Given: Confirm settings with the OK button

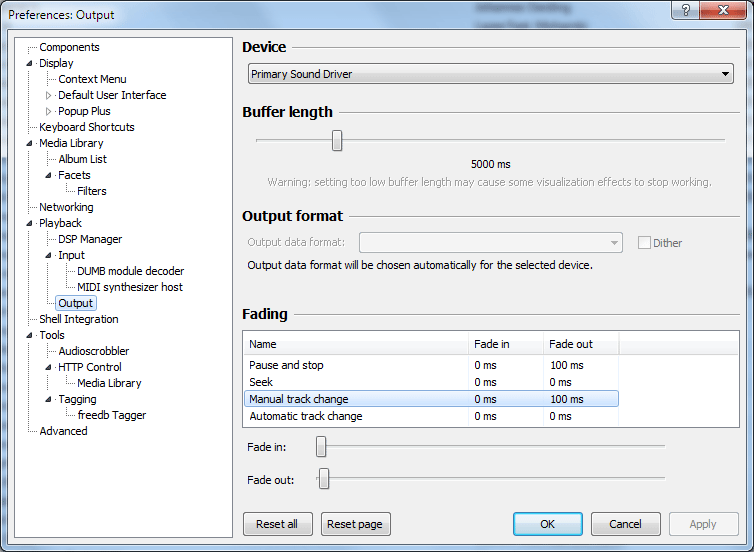Looking at the screenshot, I should click(547, 524).
